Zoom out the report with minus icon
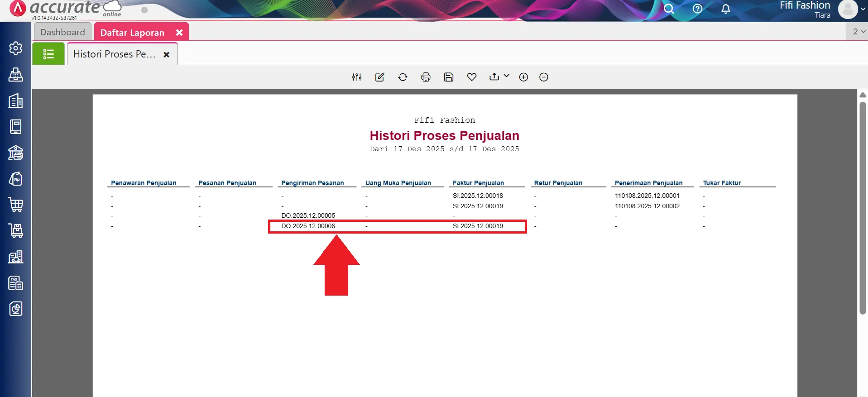 (544, 77)
